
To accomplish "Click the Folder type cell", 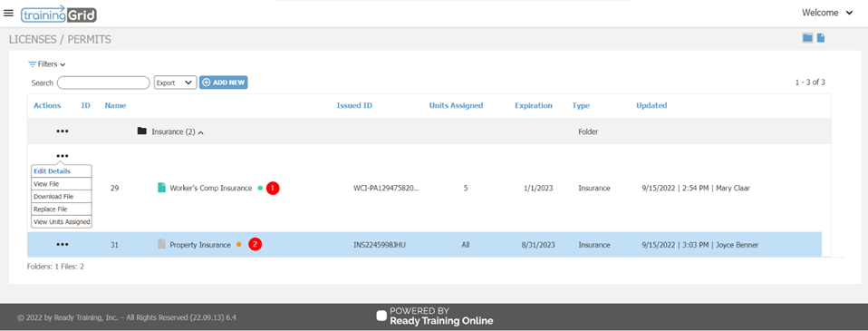I will (x=588, y=132).
